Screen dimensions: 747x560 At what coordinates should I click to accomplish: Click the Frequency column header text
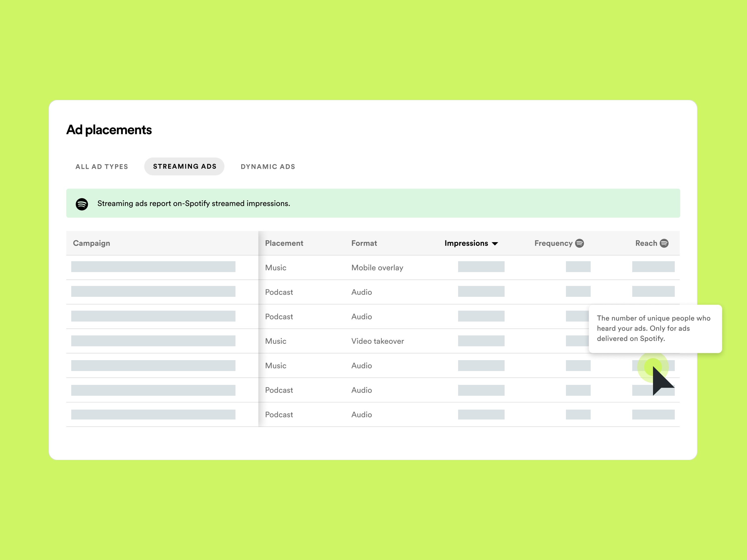click(x=553, y=243)
